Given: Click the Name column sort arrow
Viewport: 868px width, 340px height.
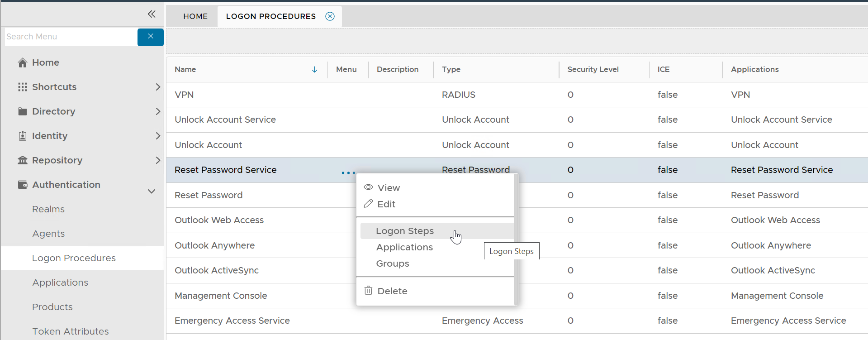Looking at the screenshot, I should coord(315,70).
